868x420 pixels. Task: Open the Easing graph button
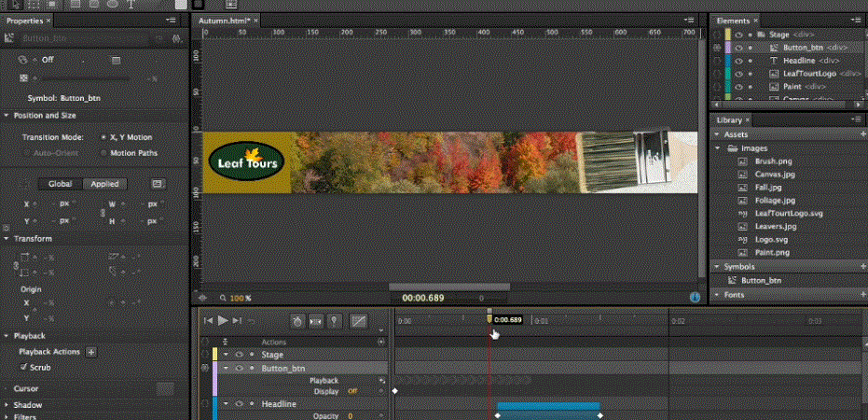[359, 321]
